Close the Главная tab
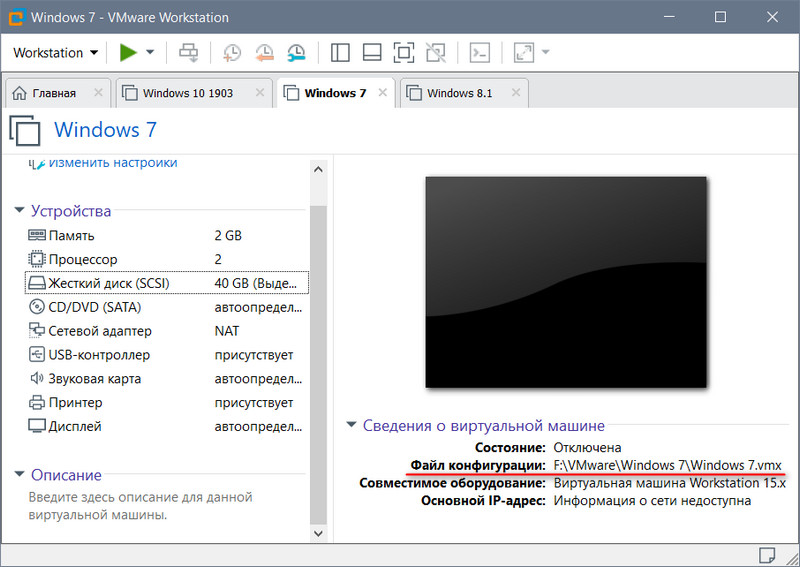This screenshot has height=567, width=800. pos(98,92)
